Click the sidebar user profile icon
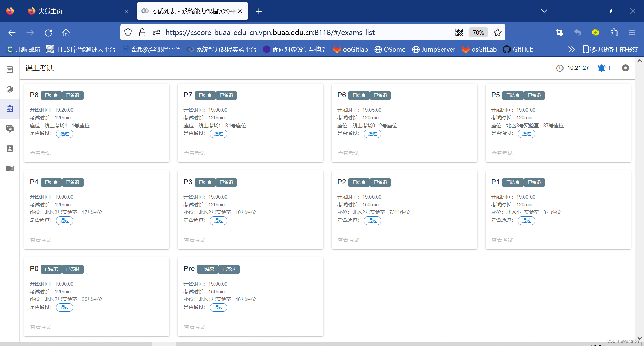 coord(10,148)
